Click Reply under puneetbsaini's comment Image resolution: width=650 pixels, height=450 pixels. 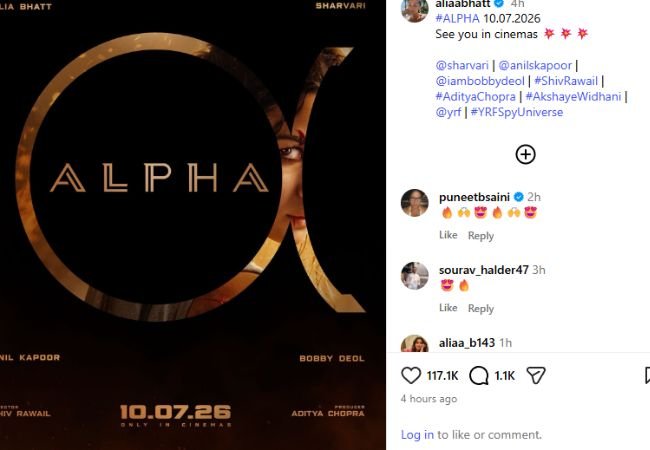click(x=481, y=235)
